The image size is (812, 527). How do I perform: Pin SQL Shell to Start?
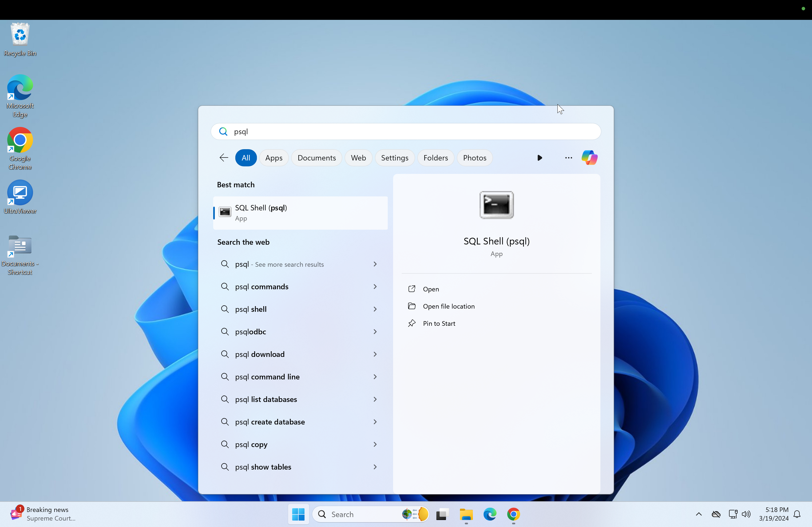click(439, 324)
